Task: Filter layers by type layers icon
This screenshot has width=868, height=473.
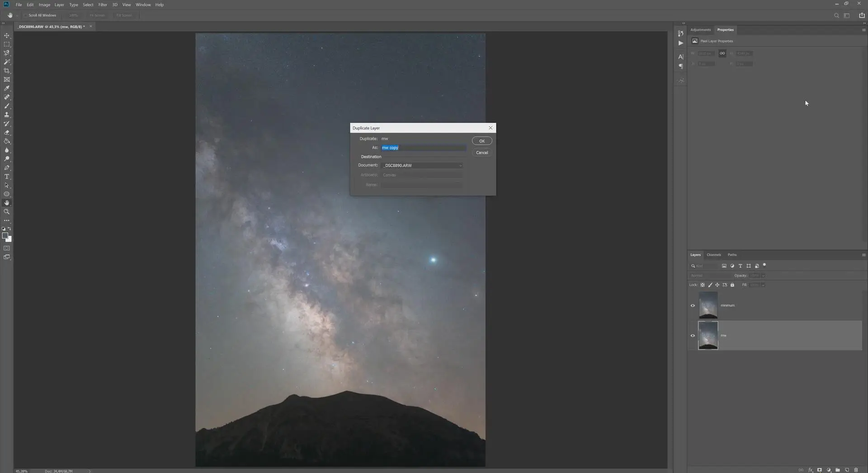Action: click(741, 266)
